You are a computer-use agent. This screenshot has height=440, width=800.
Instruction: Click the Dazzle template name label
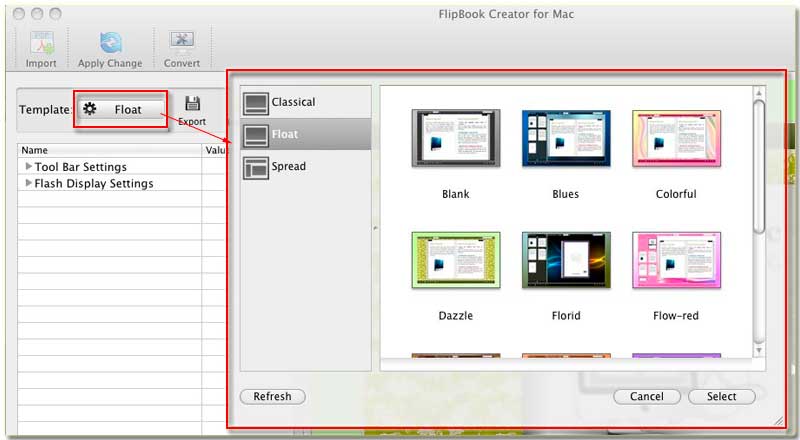pos(456,315)
